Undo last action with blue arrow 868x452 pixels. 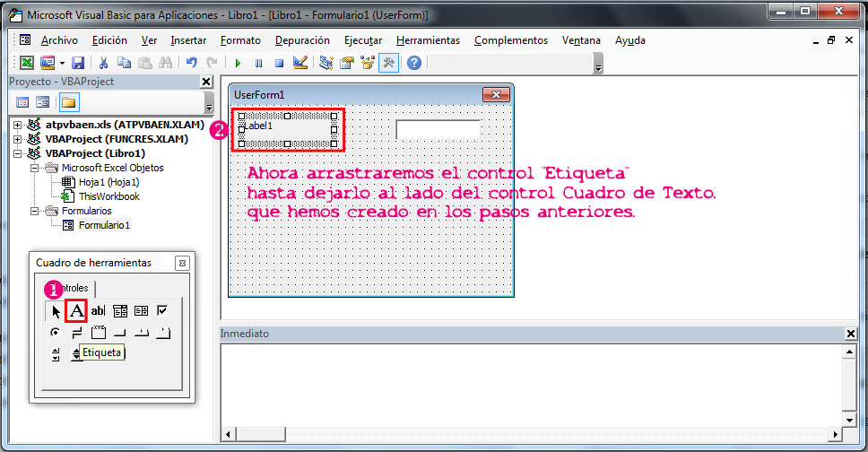(x=192, y=63)
